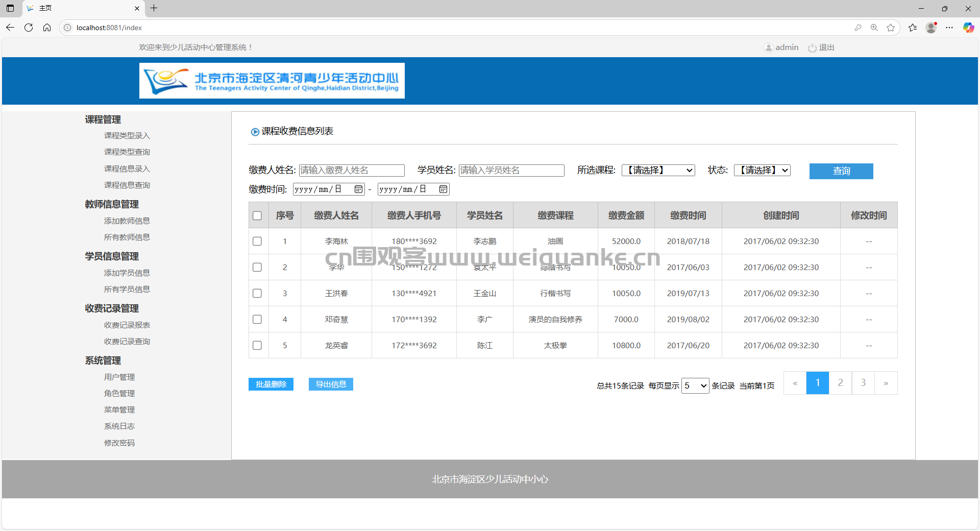Viewport: 980px width, 531px height.
Task: Open the end date calendar picker icon
Action: 444,189
